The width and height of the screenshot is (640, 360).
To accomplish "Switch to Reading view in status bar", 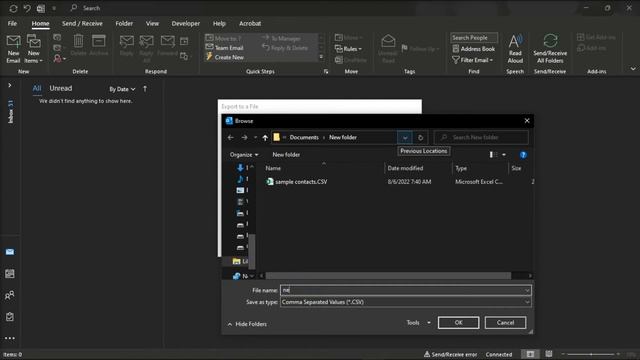I will pyautogui.click(x=549, y=354).
